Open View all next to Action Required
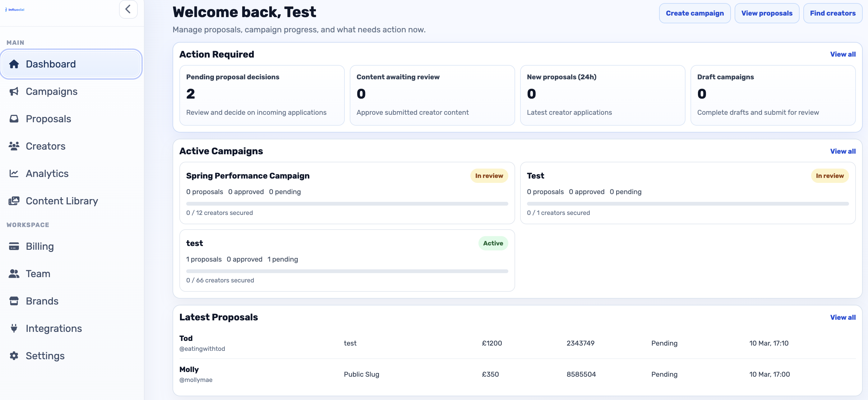This screenshot has height=400, width=868. [x=843, y=54]
